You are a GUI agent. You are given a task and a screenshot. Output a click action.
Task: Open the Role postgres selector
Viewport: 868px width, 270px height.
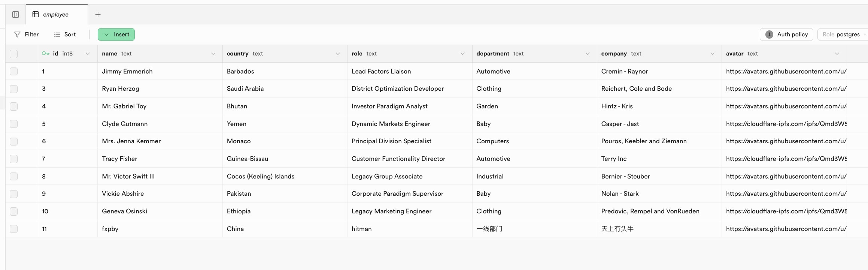[843, 34]
